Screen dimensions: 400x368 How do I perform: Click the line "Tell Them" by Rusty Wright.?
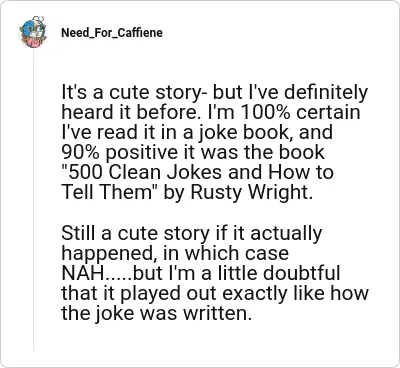187,192
